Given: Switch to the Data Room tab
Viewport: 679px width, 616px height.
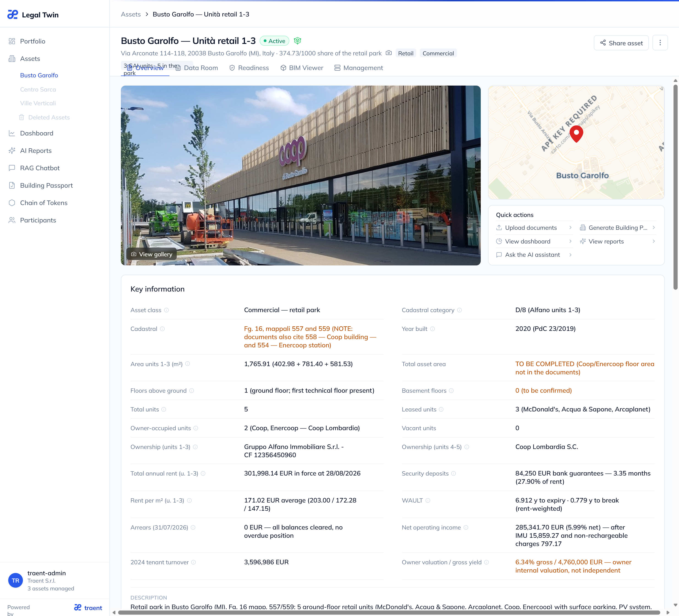Looking at the screenshot, I should [x=197, y=68].
